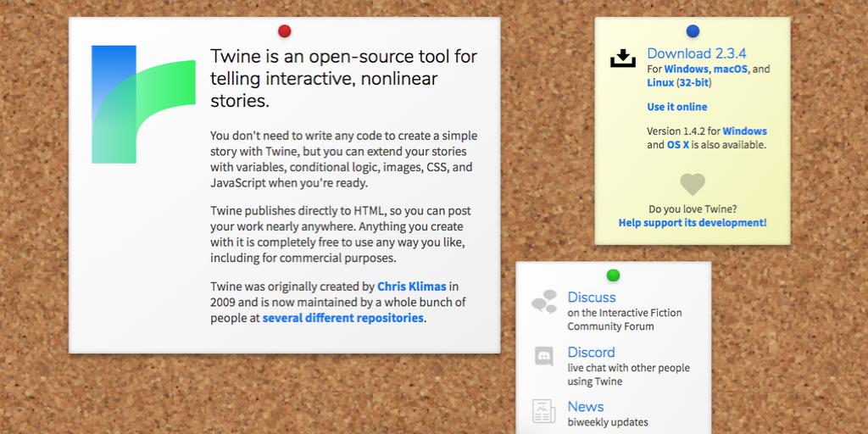
Task: Open the Discuss forum link
Action: 591,298
